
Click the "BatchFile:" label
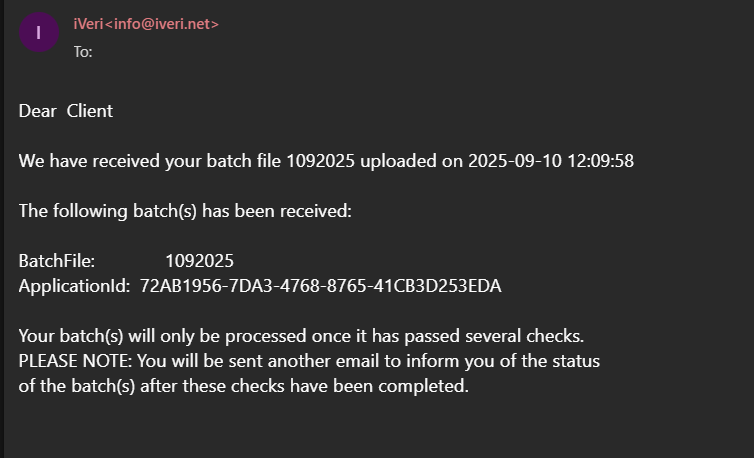point(57,261)
